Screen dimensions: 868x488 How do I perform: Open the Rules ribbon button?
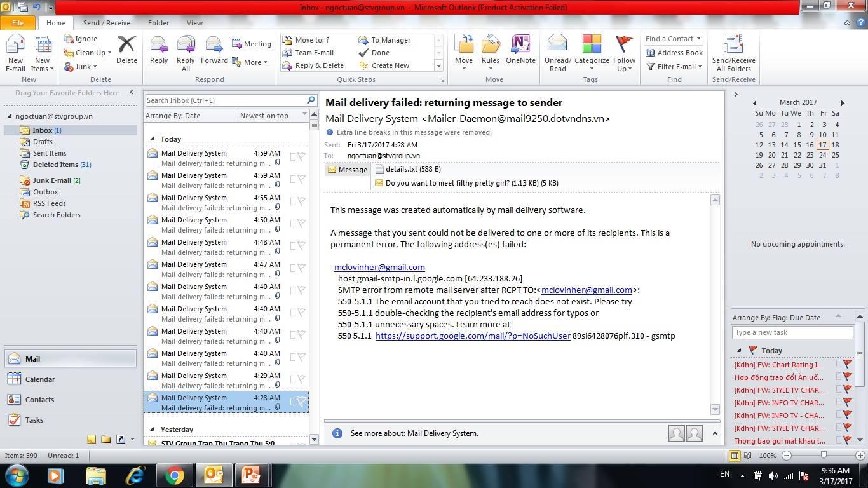[490, 53]
